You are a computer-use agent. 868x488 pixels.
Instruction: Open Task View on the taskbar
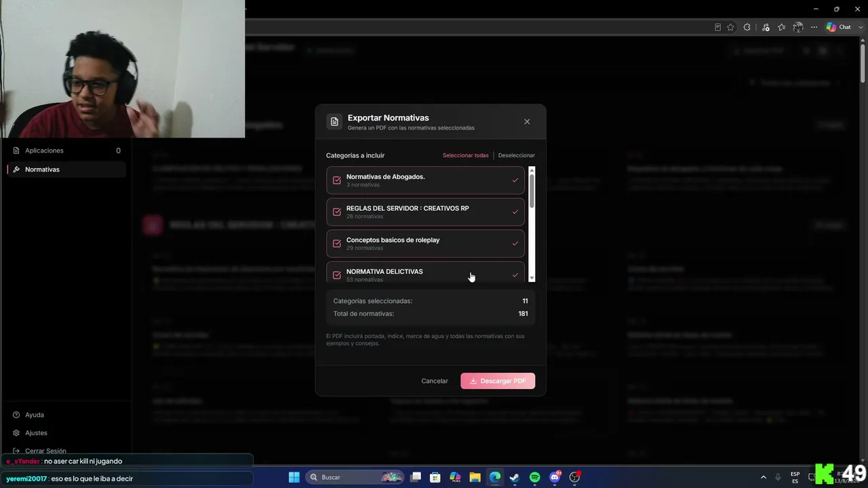click(416, 477)
